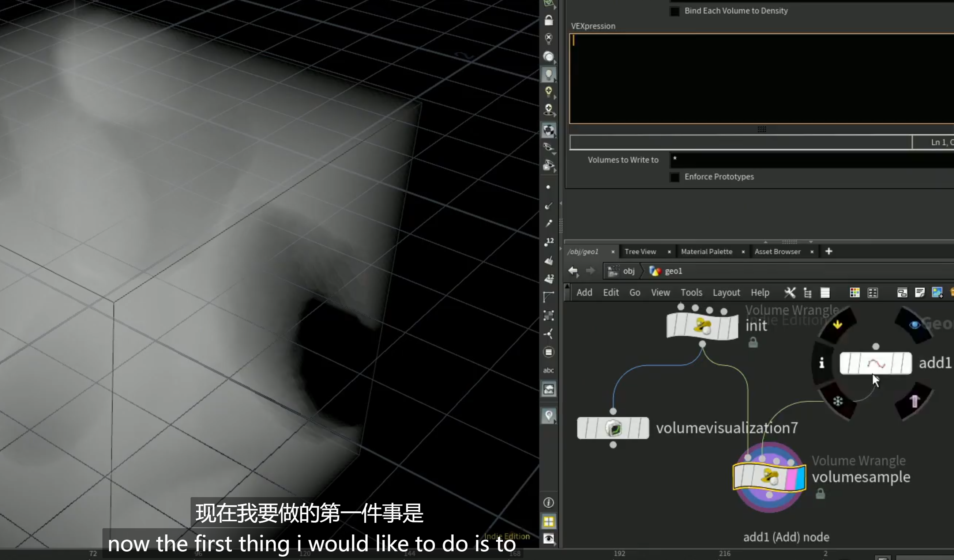Toggle display point trails icon
Image resolution: width=954 pixels, height=560 pixels.
(x=548, y=224)
